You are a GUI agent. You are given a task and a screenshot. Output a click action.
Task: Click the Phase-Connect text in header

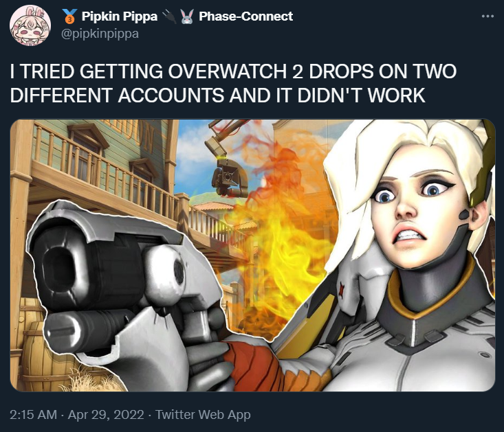(245, 16)
